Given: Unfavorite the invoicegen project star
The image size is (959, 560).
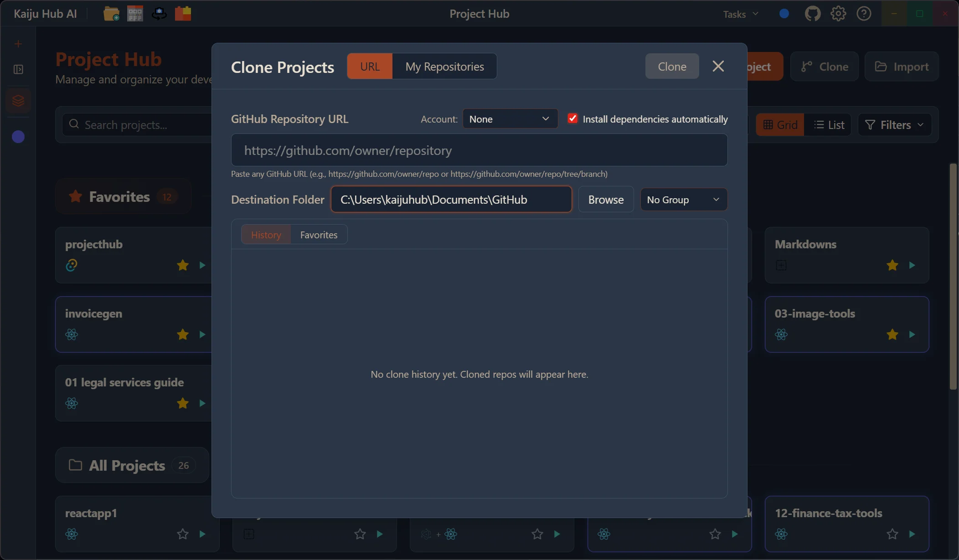Looking at the screenshot, I should pos(183,334).
